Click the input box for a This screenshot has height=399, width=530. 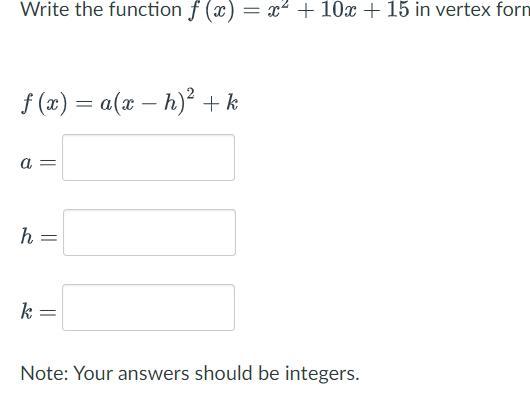coord(148,158)
